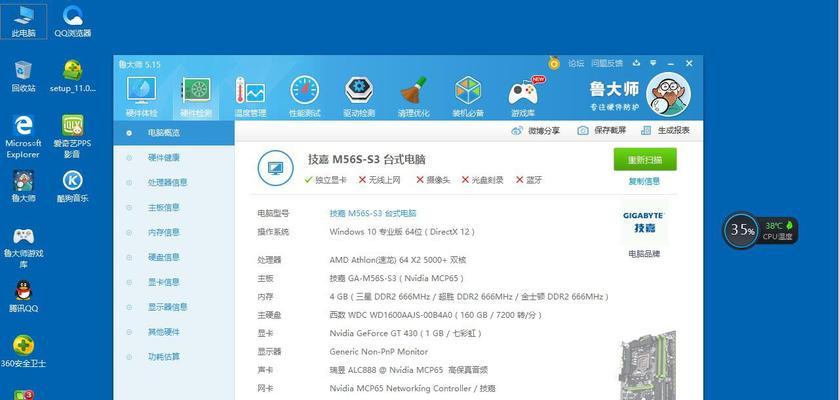The image size is (839, 400).
Task: Click the motherboard picture thumbnail
Action: pos(648,365)
